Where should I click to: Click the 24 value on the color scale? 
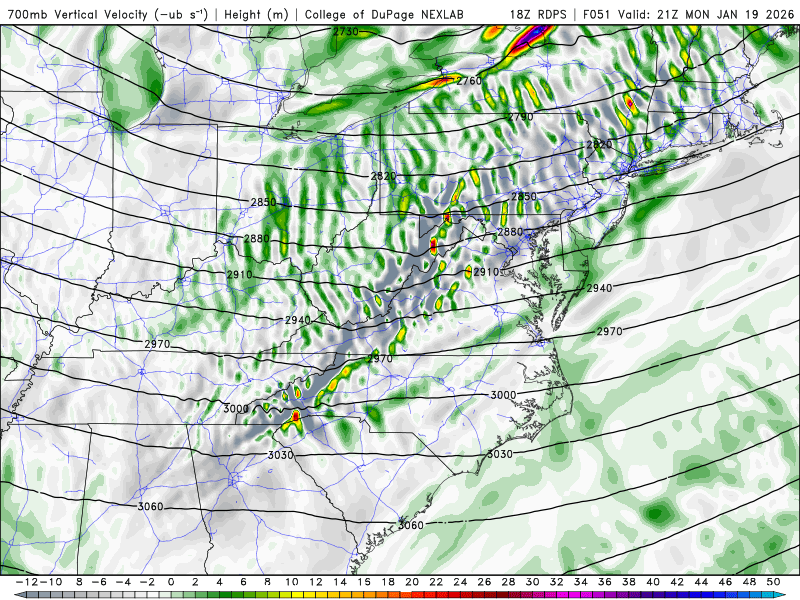click(460, 582)
